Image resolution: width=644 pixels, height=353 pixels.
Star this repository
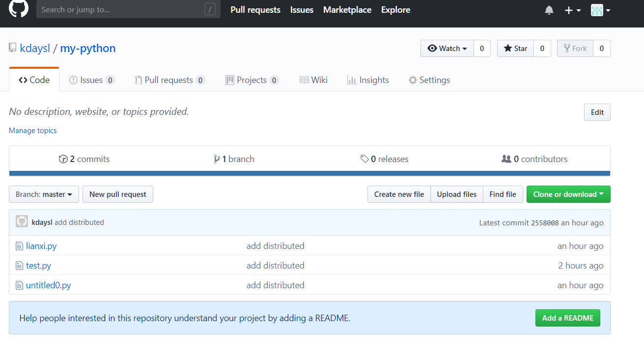[x=515, y=48]
